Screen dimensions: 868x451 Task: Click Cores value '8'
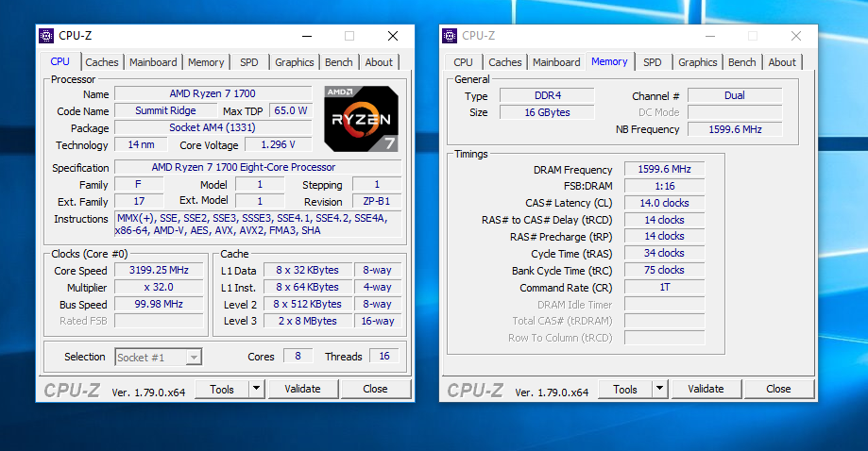[x=298, y=356]
